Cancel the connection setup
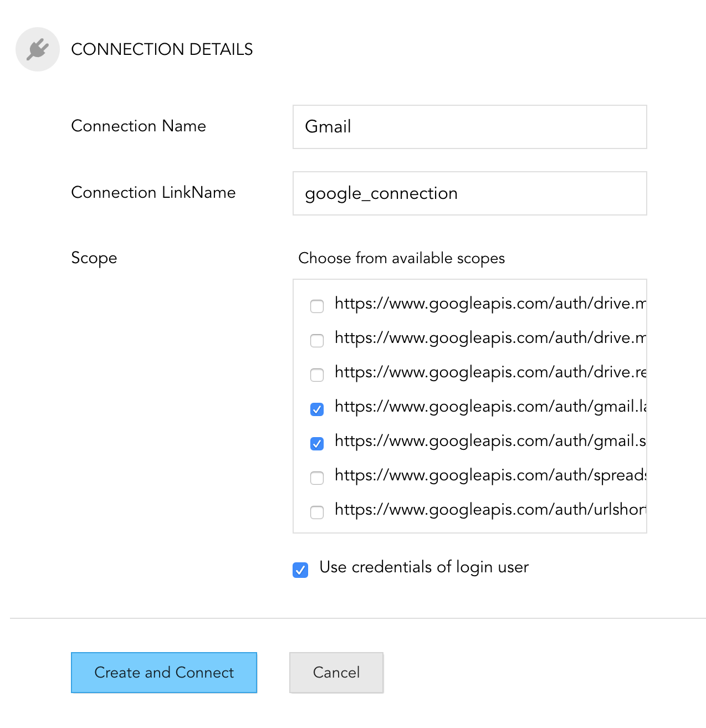 click(336, 673)
